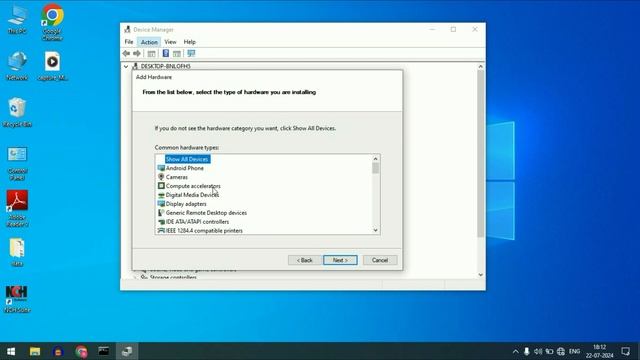Click the Back arrow in Device Manager toolbar
This screenshot has height=360, width=640.
tap(126, 53)
